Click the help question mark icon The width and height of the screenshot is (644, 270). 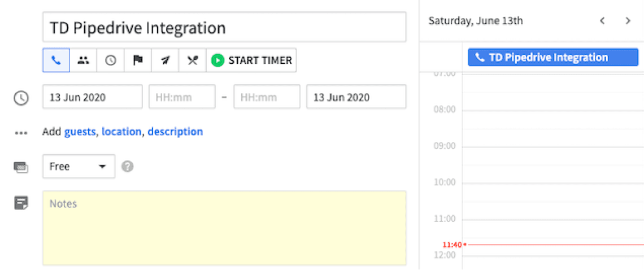click(x=128, y=167)
